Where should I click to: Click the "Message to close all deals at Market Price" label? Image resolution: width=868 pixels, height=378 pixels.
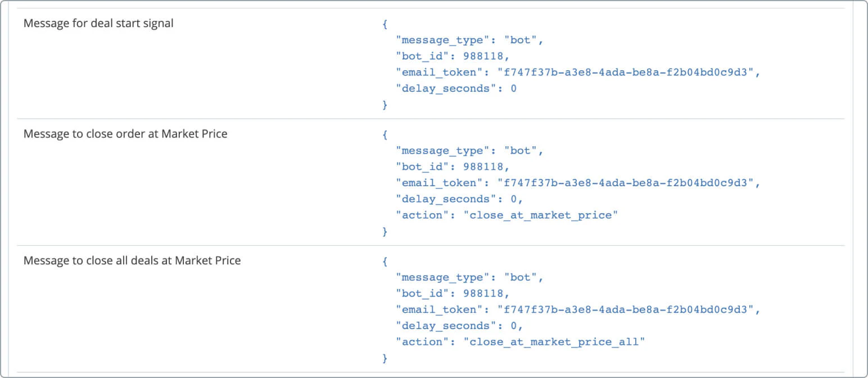click(x=132, y=260)
